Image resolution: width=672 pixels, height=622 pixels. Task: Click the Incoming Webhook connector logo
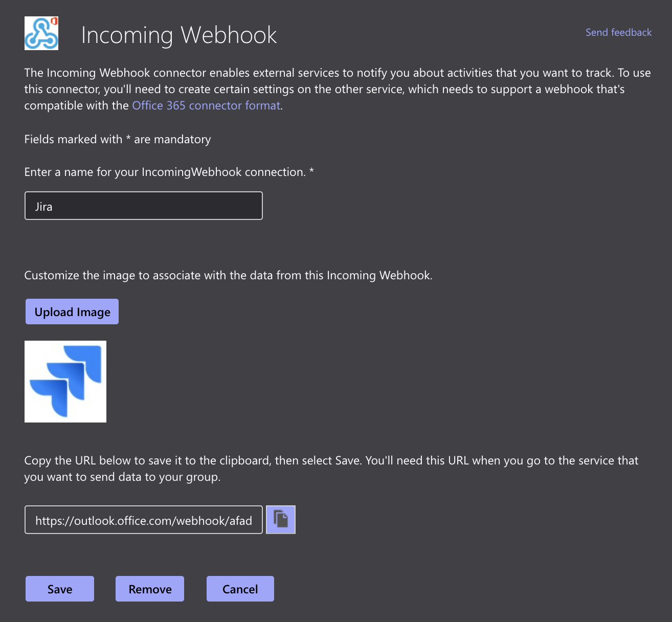point(41,34)
